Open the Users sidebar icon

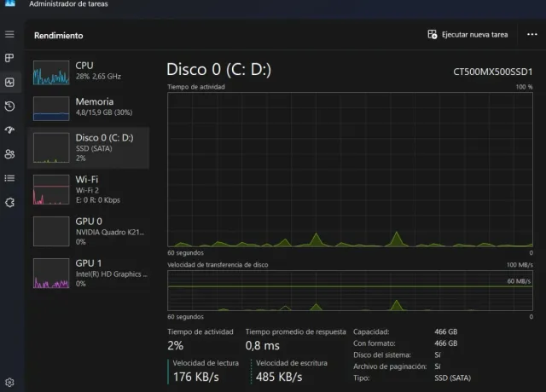pos(10,153)
